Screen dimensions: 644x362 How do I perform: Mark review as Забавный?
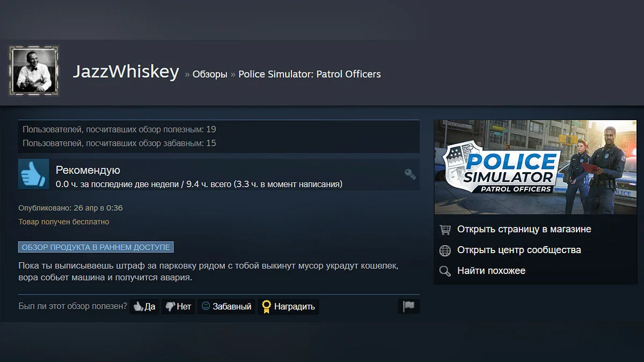(x=226, y=307)
